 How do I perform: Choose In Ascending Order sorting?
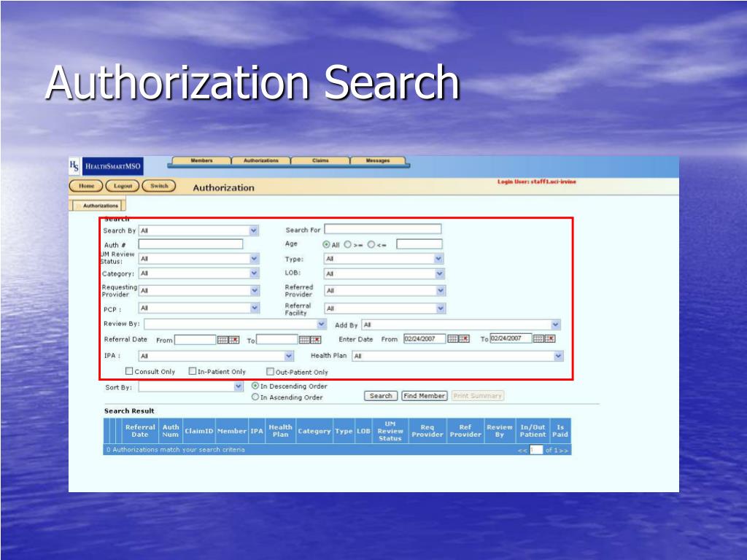pyautogui.click(x=255, y=397)
